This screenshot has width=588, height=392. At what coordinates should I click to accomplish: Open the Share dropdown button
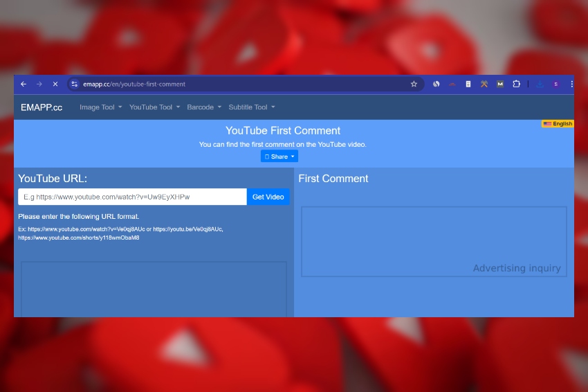click(x=279, y=157)
